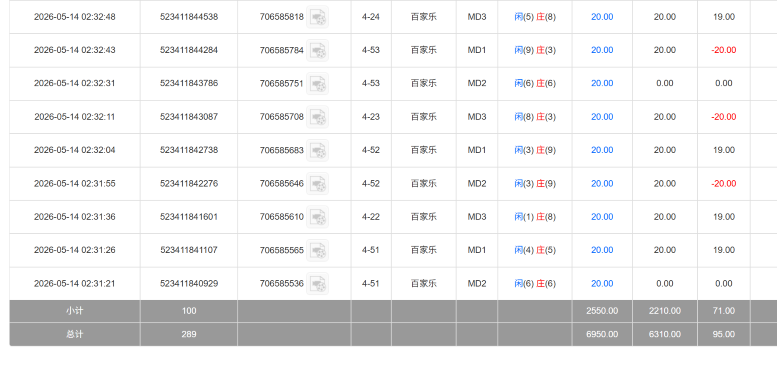Select order number 523411844284
777x366 pixels.
pos(189,50)
